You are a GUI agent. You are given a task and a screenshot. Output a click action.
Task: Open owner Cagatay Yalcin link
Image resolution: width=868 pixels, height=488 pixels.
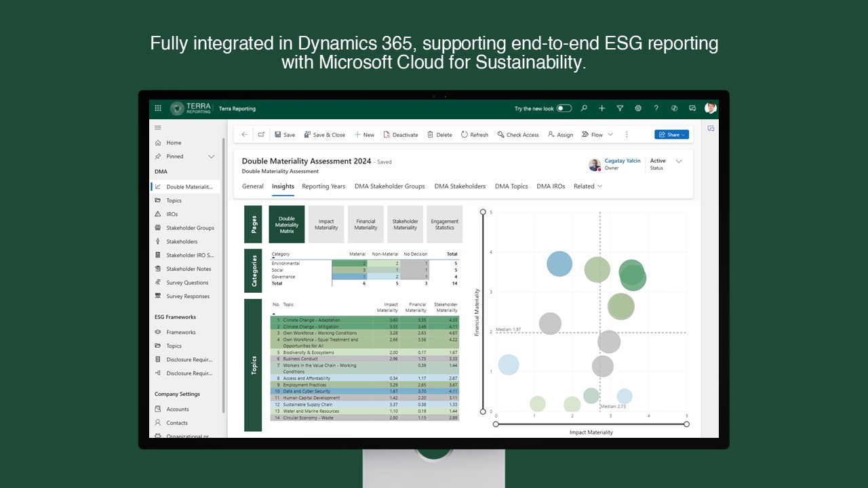click(x=623, y=161)
